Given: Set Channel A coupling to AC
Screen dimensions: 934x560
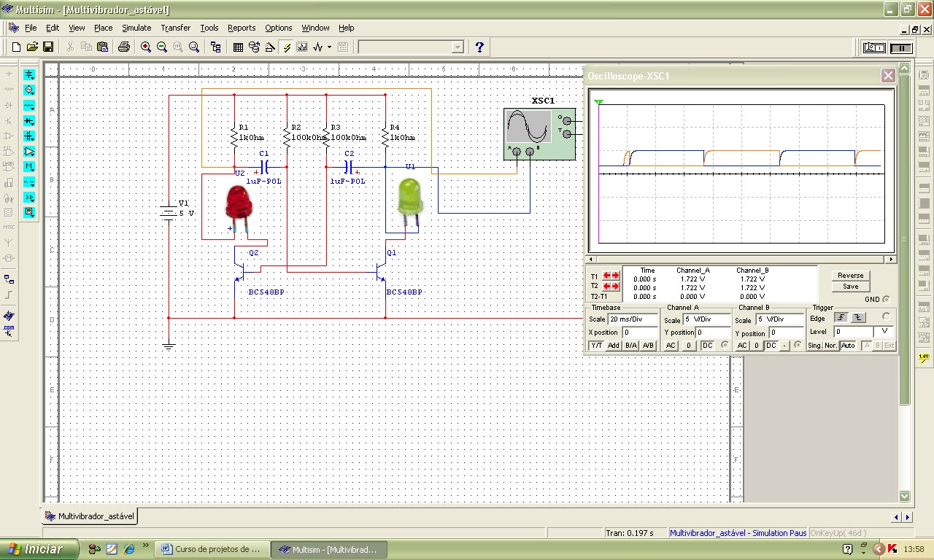Looking at the screenshot, I should coord(671,346).
